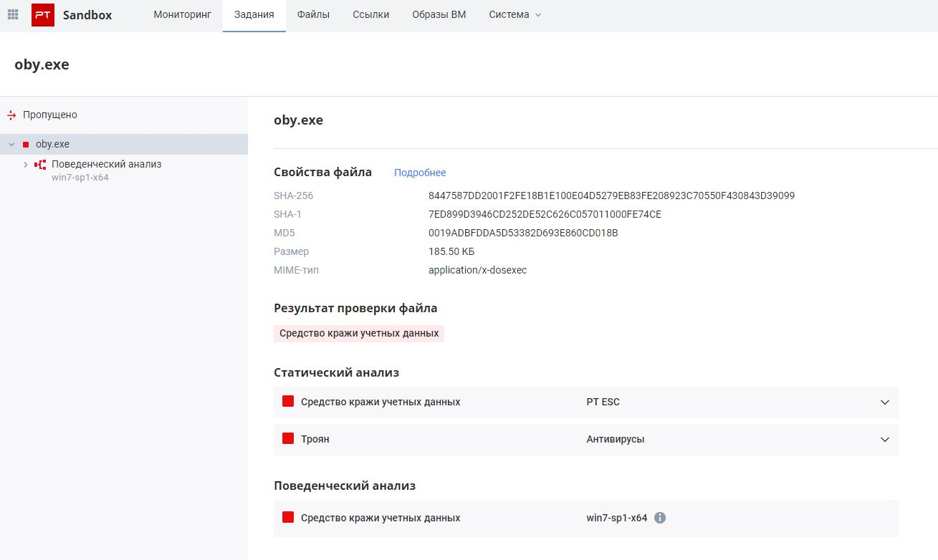Click the file size value 185.50 КБ
The width and height of the screenshot is (938, 560).
point(451,251)
